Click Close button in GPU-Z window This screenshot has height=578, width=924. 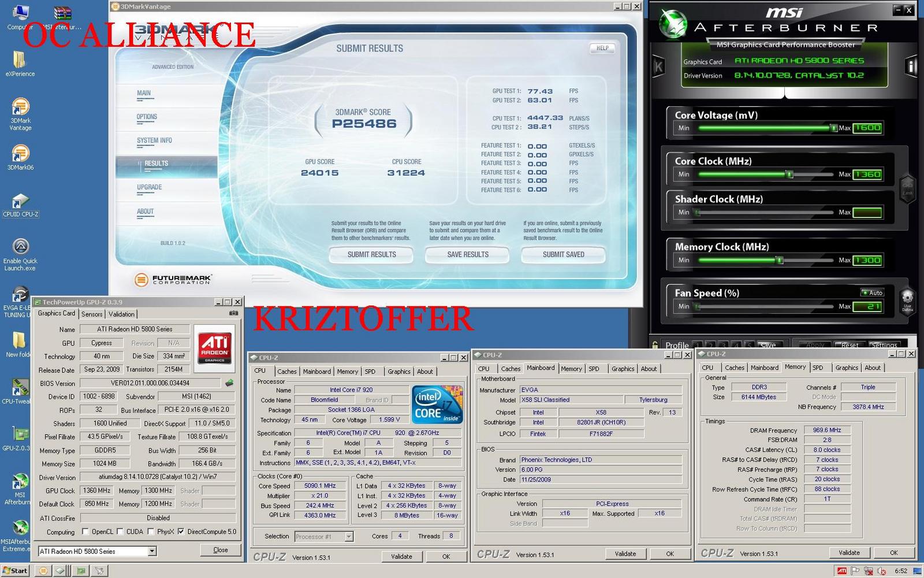pos(220,550)
